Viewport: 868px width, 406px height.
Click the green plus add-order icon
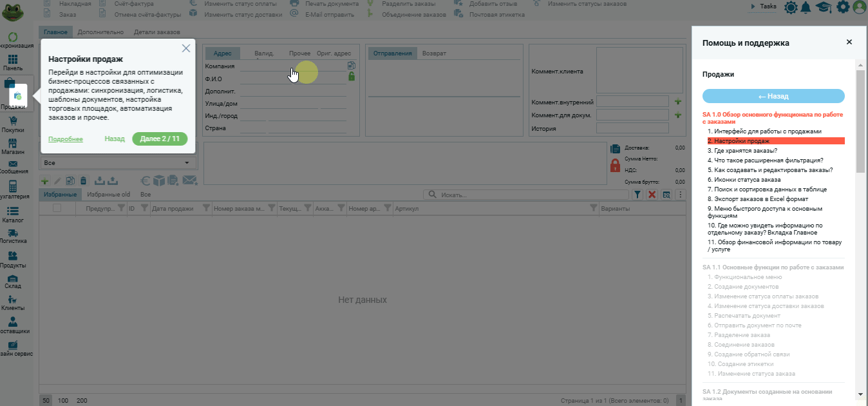pos(44,181)
